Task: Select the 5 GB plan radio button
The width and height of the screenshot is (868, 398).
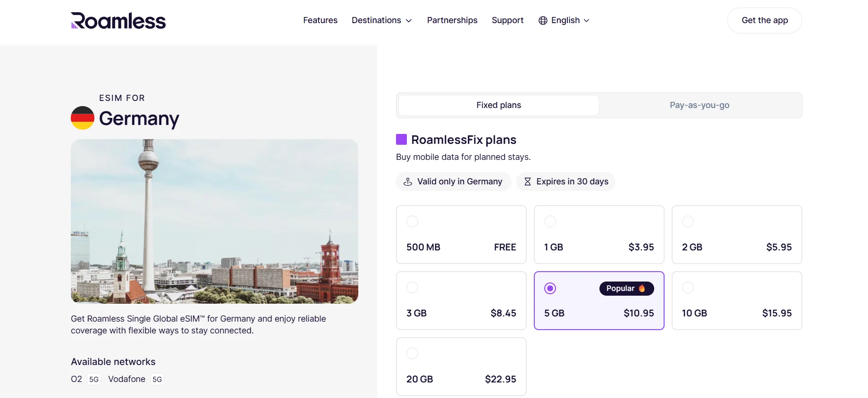Action: click(550, 288)
